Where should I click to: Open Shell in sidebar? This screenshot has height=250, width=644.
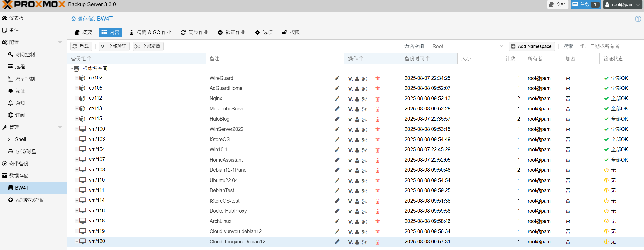tap(34, 139)
